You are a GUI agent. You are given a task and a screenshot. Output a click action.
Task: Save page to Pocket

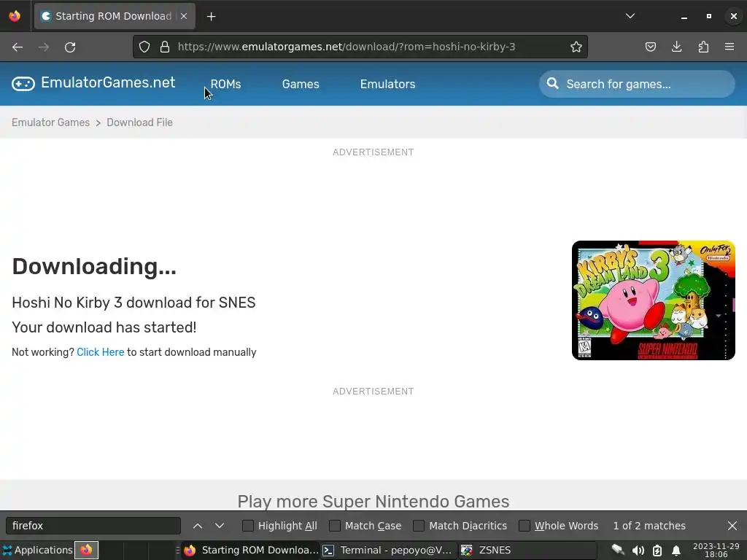(x=650, y=47)
